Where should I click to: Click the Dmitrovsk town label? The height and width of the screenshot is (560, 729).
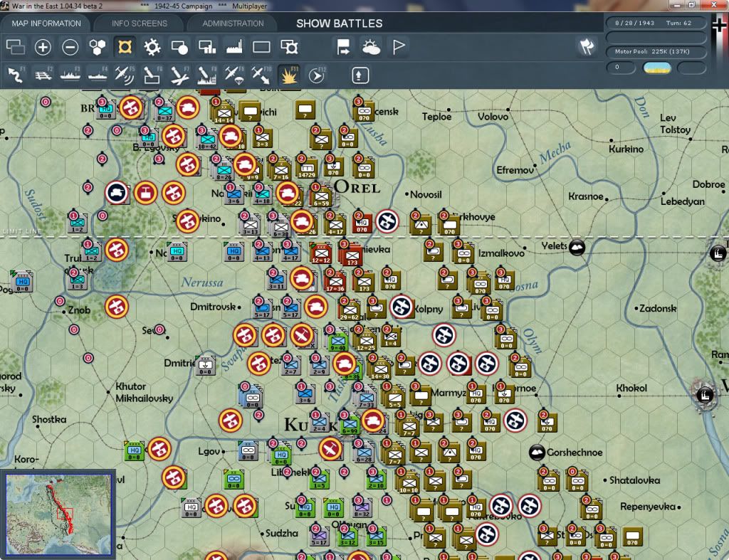click(x=213, y=306)
